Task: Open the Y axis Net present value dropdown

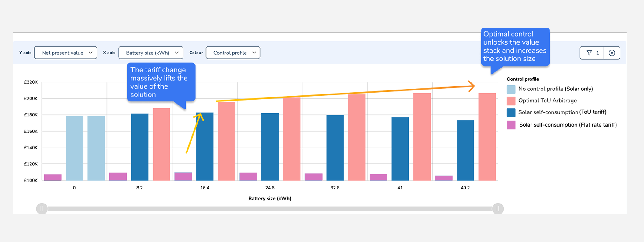Action: (x=65, y=53)
